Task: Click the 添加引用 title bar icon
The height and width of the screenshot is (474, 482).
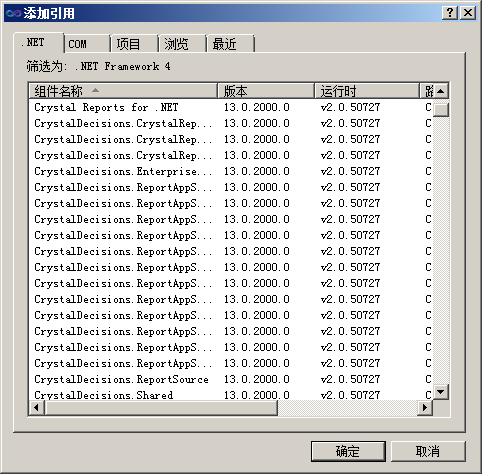Action: tap(14, 13)
